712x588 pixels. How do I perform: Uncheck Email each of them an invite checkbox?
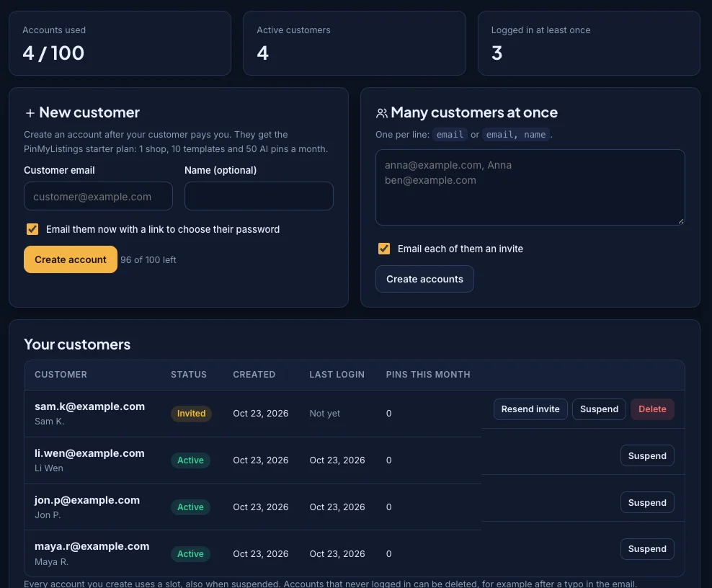(x=384, y=249)
